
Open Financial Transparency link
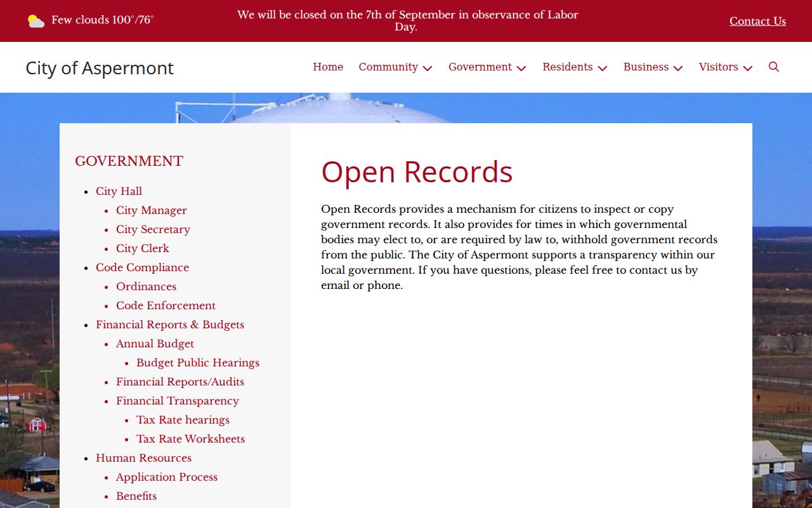tap(178, 401)
